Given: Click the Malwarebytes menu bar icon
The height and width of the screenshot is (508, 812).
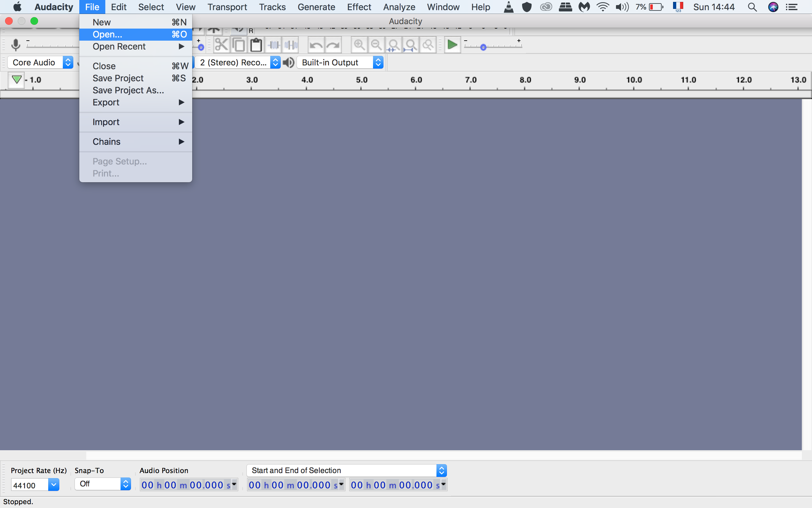Looking at the screenshot, I should tap(584, 7).
